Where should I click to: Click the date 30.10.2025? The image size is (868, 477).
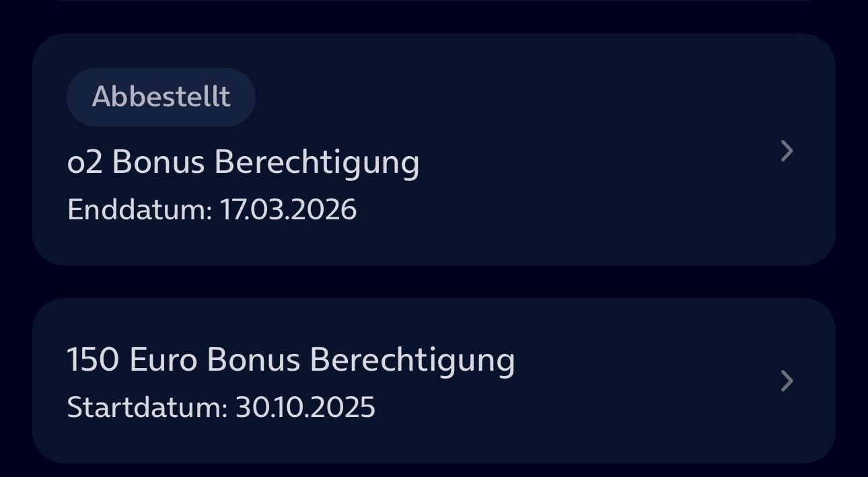click(x=305, y=408)
